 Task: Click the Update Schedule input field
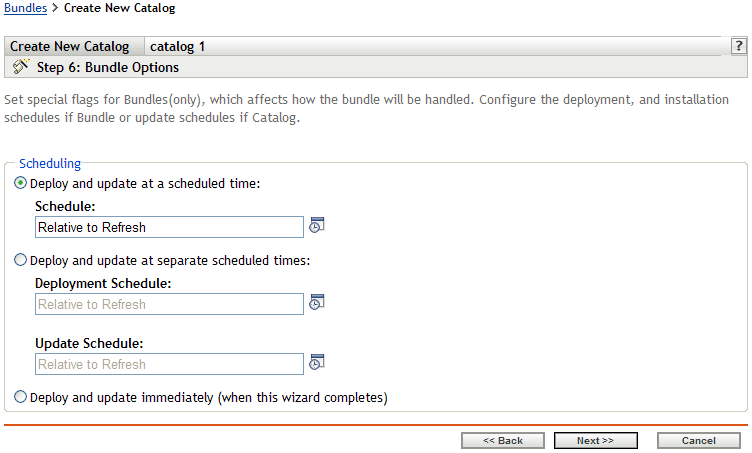tap(169, 364)
